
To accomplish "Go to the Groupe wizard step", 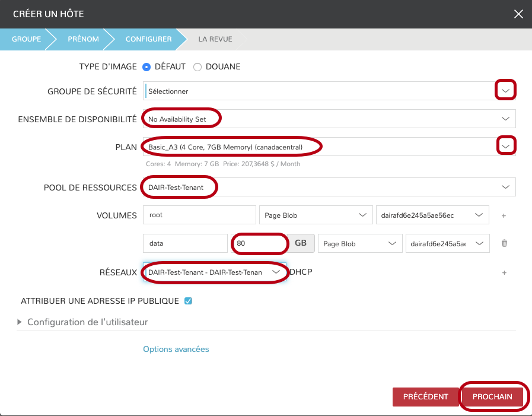I will tap(26, 39).
